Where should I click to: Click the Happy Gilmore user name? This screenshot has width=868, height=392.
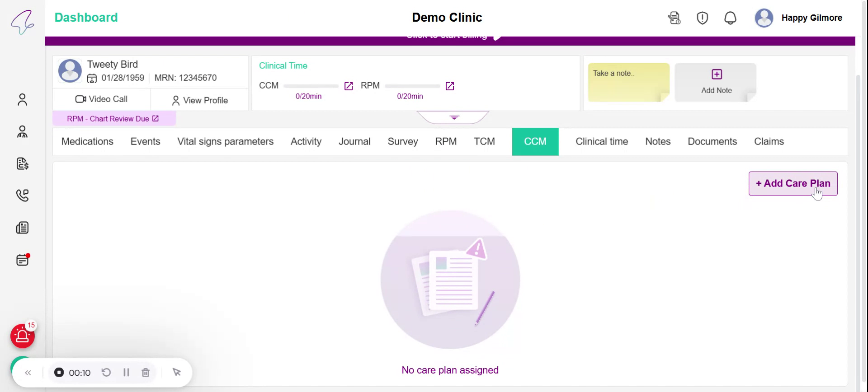811,18
